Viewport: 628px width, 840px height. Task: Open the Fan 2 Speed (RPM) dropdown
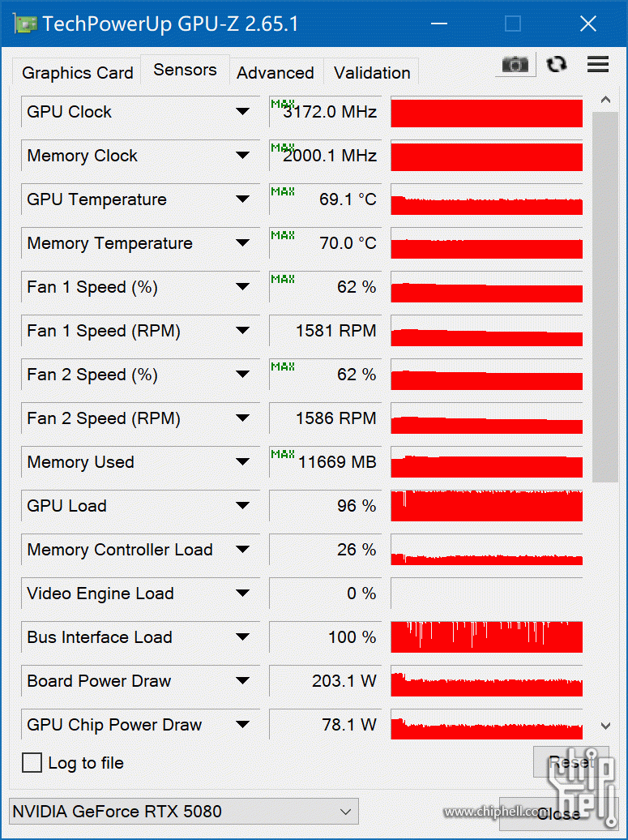point(242,418)
